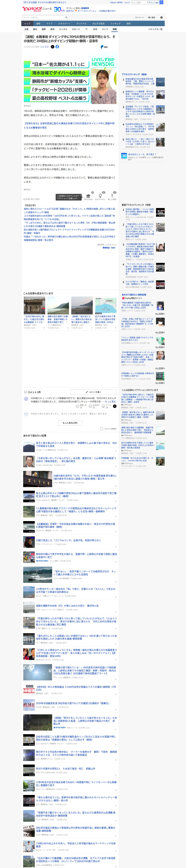Open the 'ヘルプ' link at top
The image size is (186, 868).
[127, 2]
